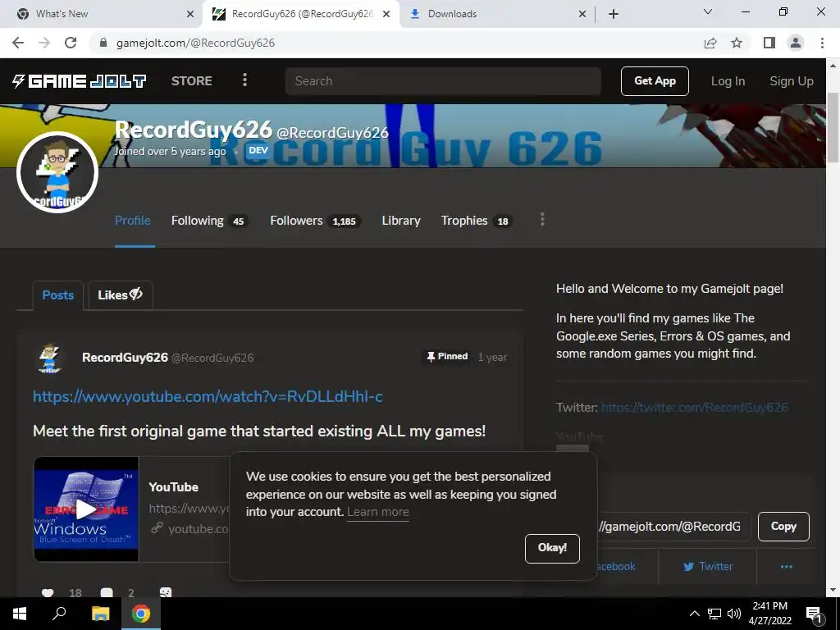Select the Profile tab

tap(133, 221)
